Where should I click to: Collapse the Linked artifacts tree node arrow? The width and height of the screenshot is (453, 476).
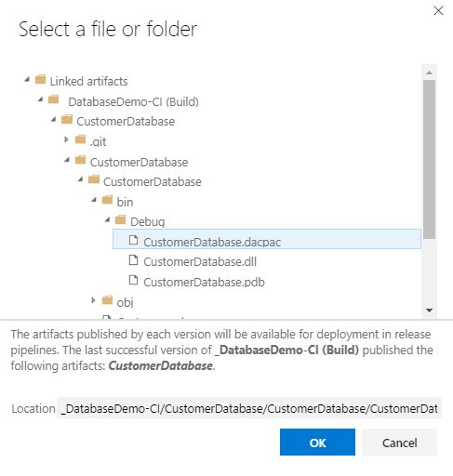click(x=27, y=80)
